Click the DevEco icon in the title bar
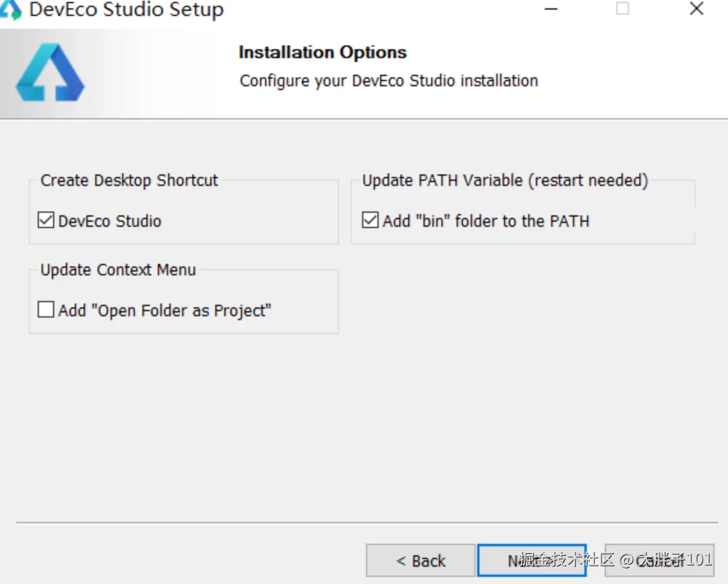The width and height of the screenshot is (728, 584). 11,9
